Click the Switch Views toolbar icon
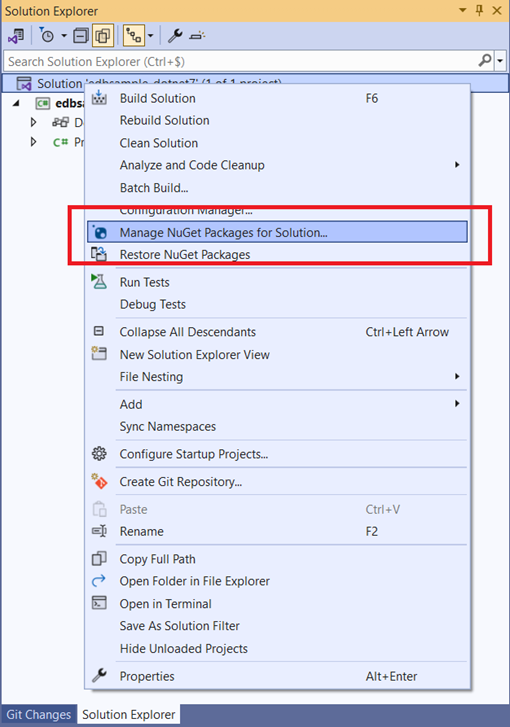 16,36
